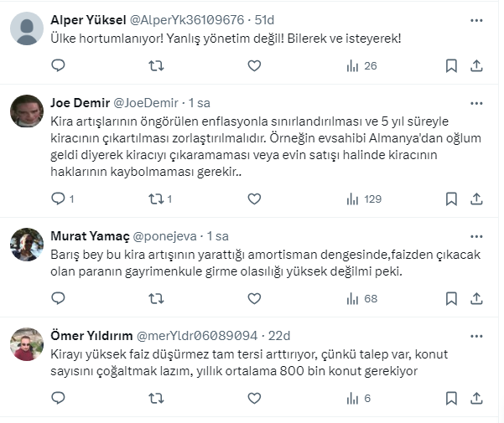
Task: Open more options for Joe Demir's tweet
Action: pos(475,103)
